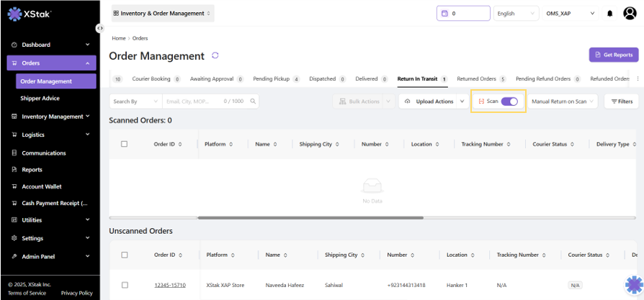Select the Pending Pickup tab

click(276, 78)
